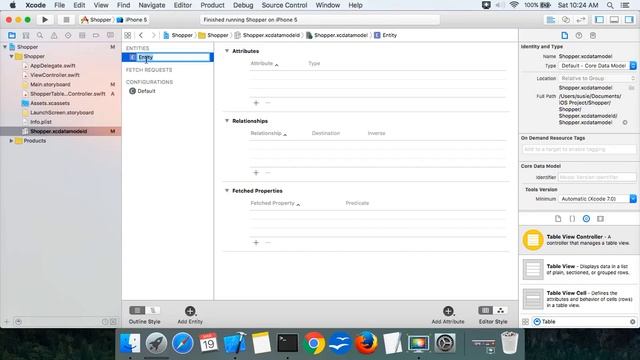
Task: Show the Code Snippet library
Action: pos(572,219)
